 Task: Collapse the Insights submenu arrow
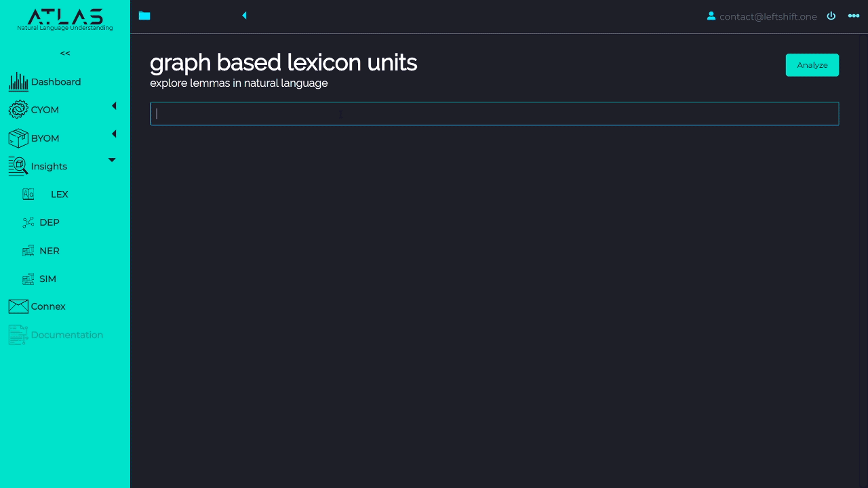(112, 160)
